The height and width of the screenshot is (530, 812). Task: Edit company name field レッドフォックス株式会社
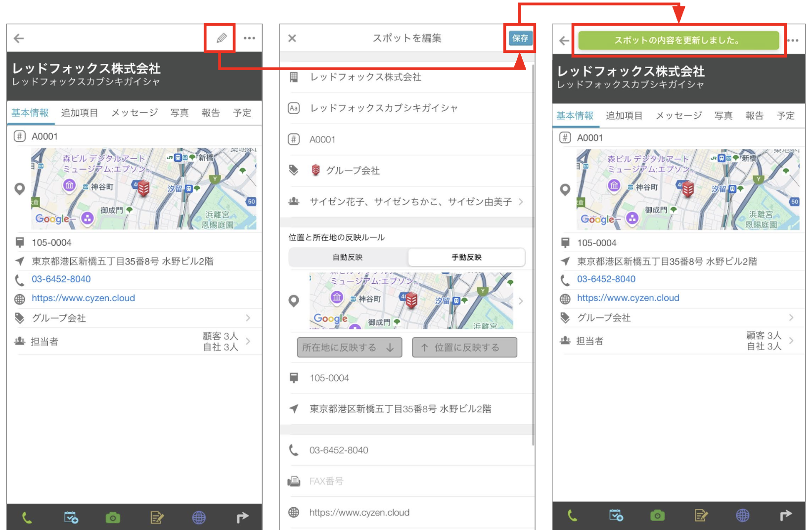click(x=407, y=77)
